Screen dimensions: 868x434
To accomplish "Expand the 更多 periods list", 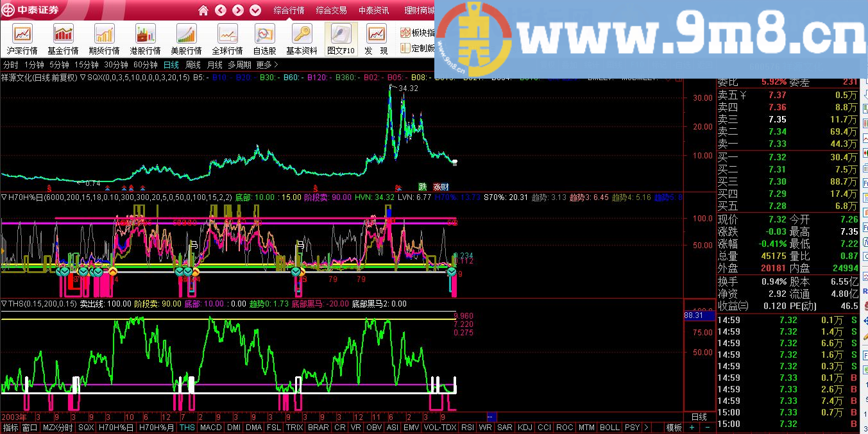I will click(267, 65).
